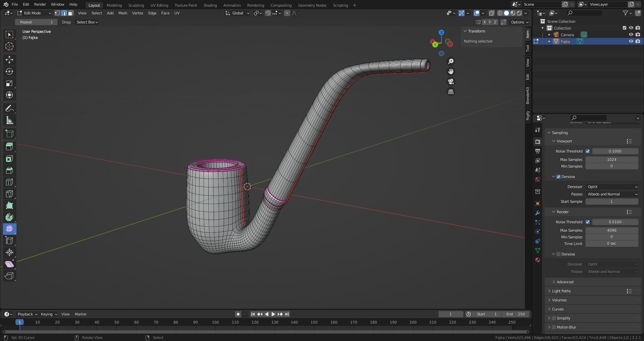Adjust Render Max Samples 4096 field
Image resolution: width=644 pixels, height=341 pixels.
tap(612, 230)
